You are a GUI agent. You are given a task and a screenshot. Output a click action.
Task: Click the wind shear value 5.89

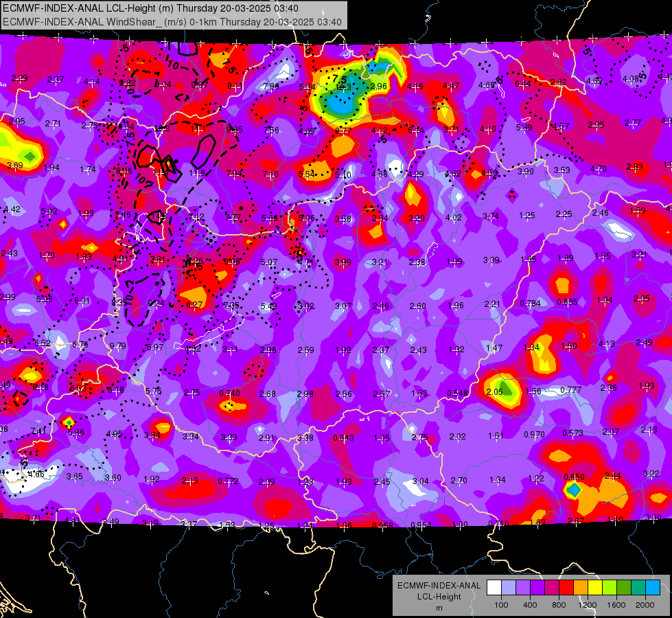524,127
